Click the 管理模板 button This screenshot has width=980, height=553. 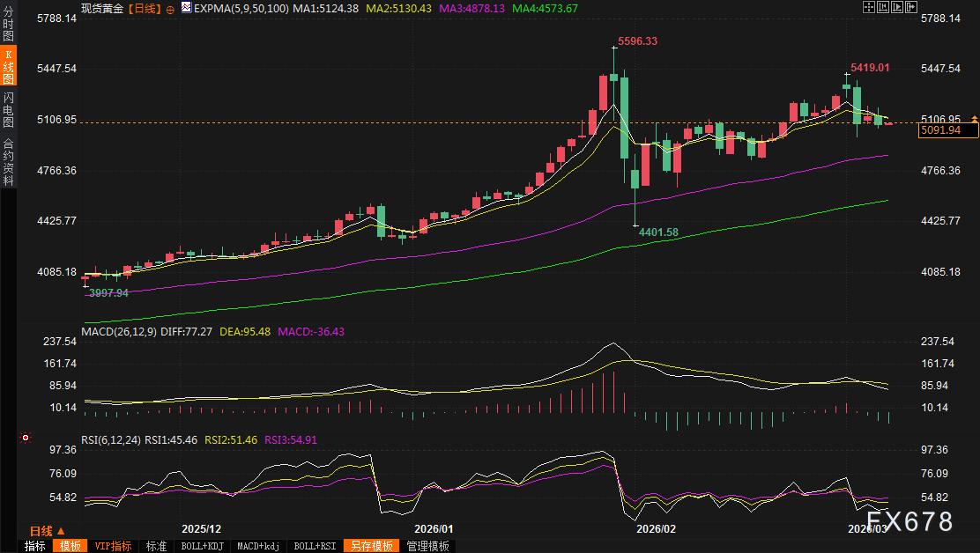(428, 546)
